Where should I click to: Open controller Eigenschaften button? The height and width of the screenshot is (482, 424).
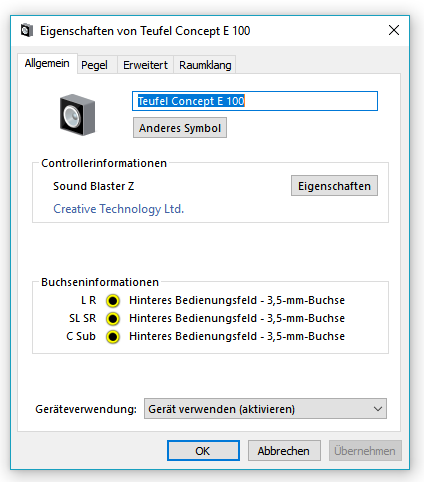pyautogui.click(x=334, y=186)
